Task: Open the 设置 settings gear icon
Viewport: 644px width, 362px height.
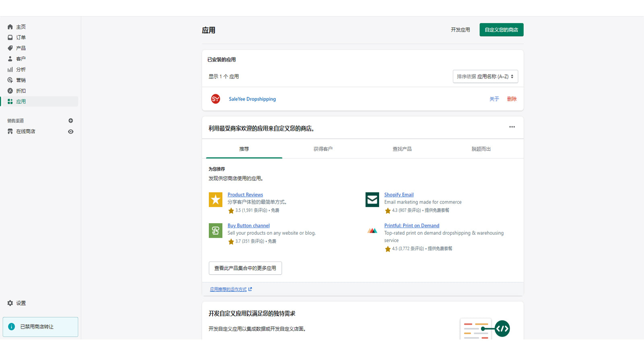Action: pyautogui.click(x=10, y=303)
